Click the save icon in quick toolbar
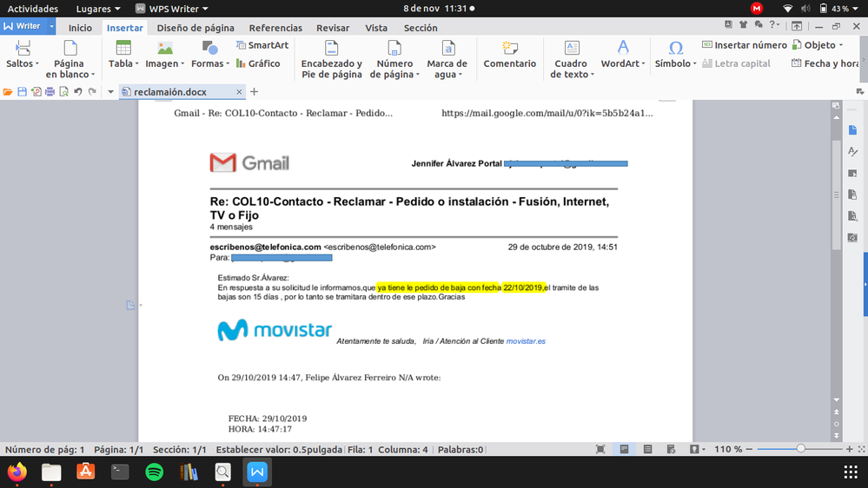The image size is (868, 488). click(22, 91)
